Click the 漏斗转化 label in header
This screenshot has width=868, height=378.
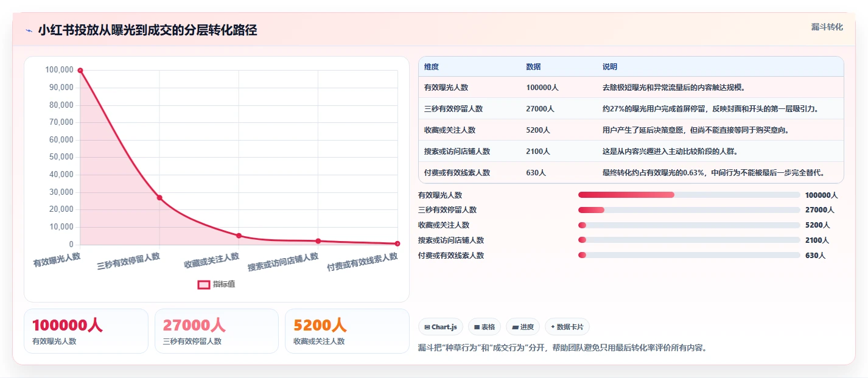(x=827, y=27)
